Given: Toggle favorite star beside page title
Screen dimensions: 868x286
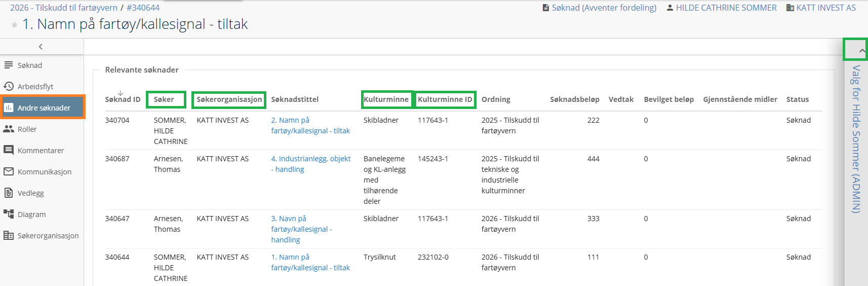Looking at the screenshot, I should point(15,25).
